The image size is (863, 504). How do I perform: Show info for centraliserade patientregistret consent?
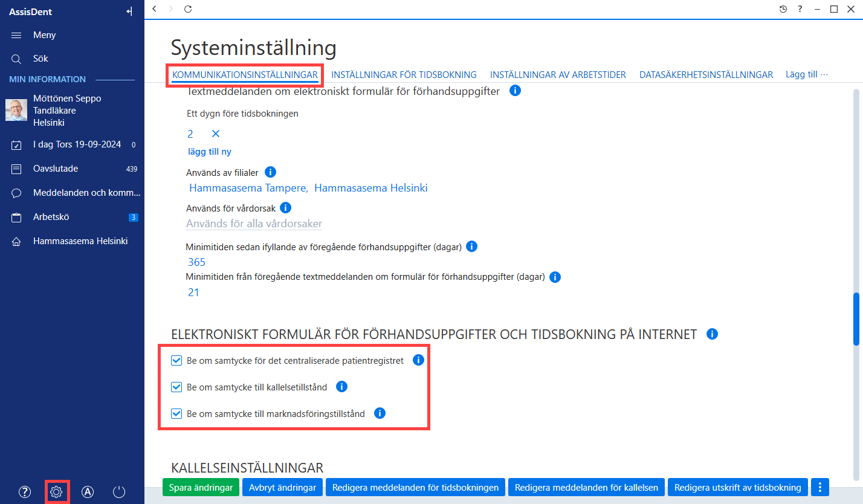[x=418, y=360]
